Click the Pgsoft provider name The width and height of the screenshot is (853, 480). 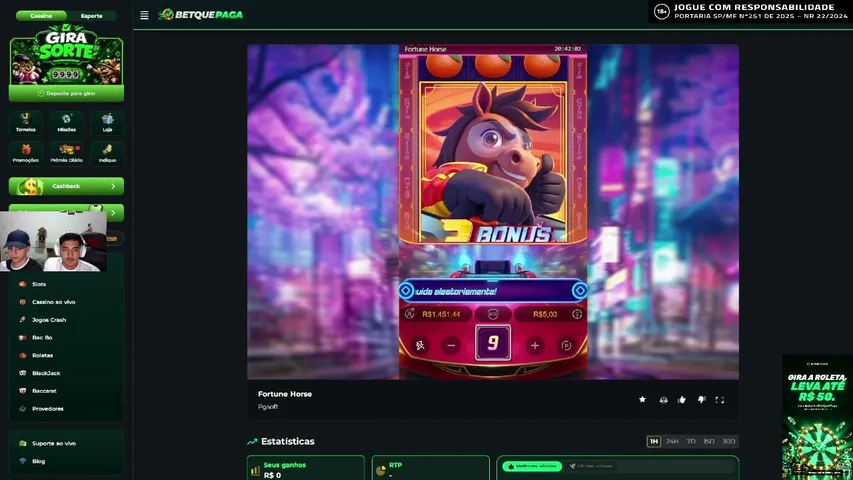[268, 407]
